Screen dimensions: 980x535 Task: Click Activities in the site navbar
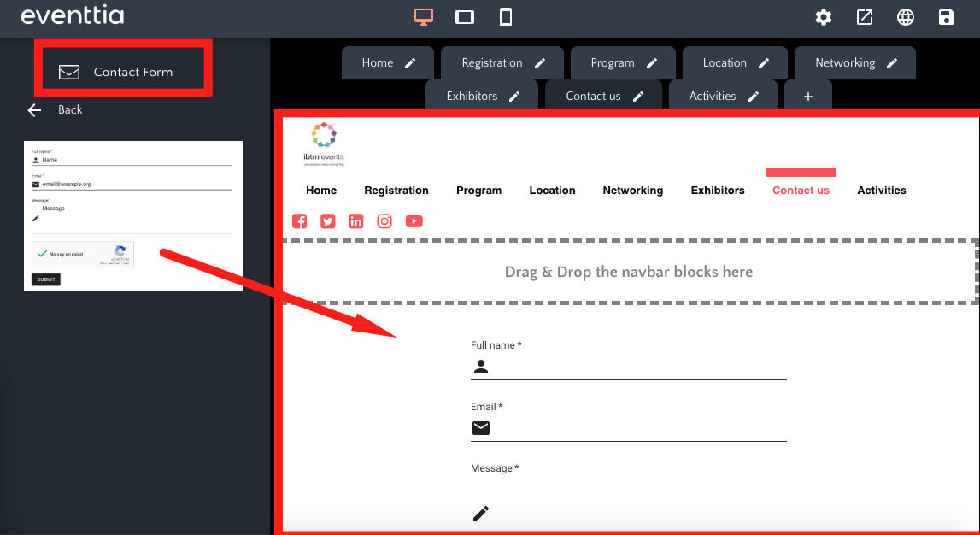coord(881,191)
